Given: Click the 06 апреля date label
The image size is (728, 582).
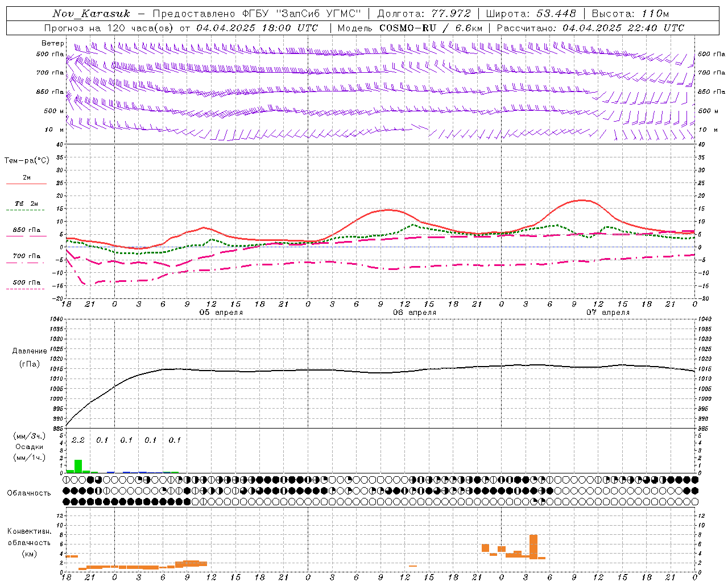Looking at the screenshot, I should (415, 313).
